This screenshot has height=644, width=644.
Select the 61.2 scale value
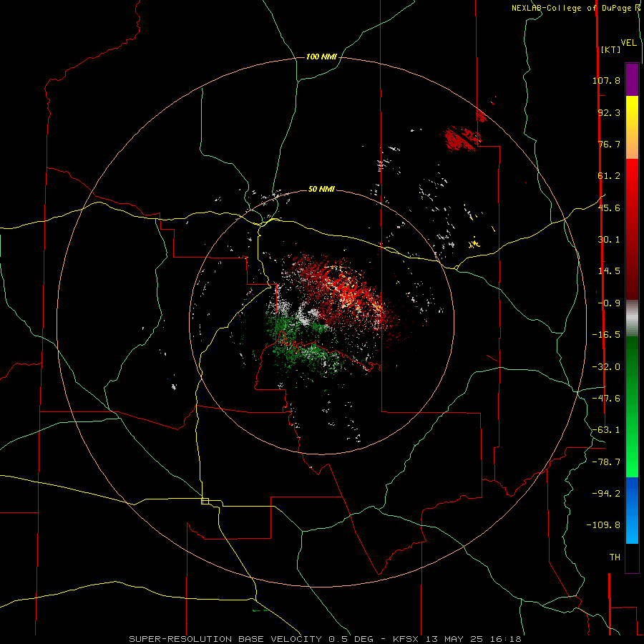tap(609, 176)
